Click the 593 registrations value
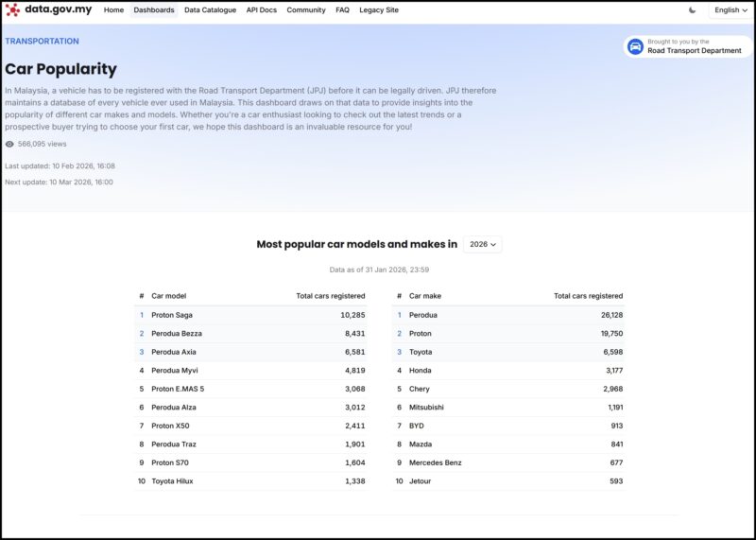The image size is (756, 540). tap(616, 481)
